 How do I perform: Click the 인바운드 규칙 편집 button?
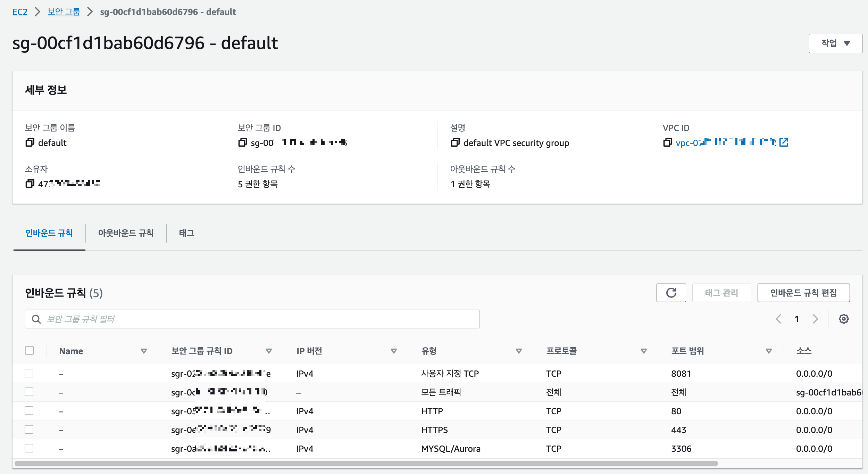click(803, 293)
